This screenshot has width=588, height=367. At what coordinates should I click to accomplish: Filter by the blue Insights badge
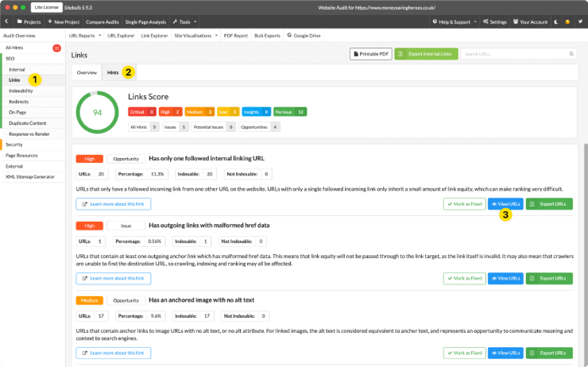pyautogui.click(x=257, y=112)
